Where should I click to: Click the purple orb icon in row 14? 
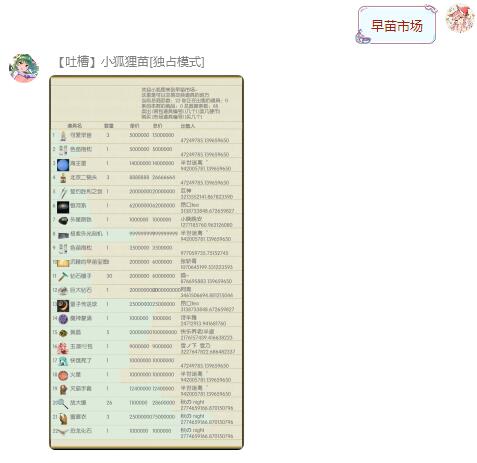point(63,319)
